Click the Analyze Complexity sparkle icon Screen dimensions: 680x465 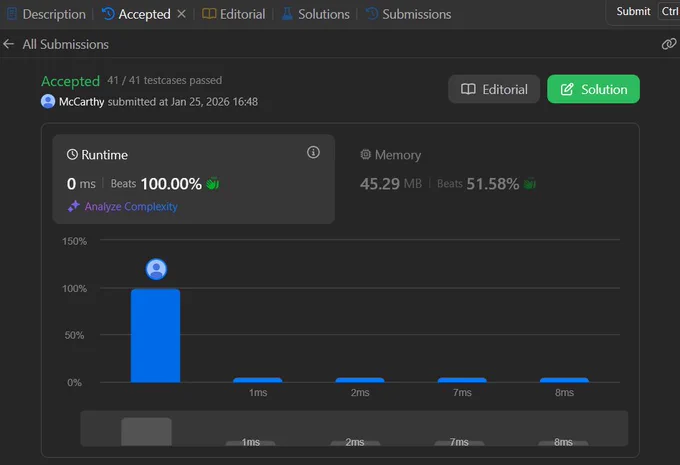click(x=74, y=206)
